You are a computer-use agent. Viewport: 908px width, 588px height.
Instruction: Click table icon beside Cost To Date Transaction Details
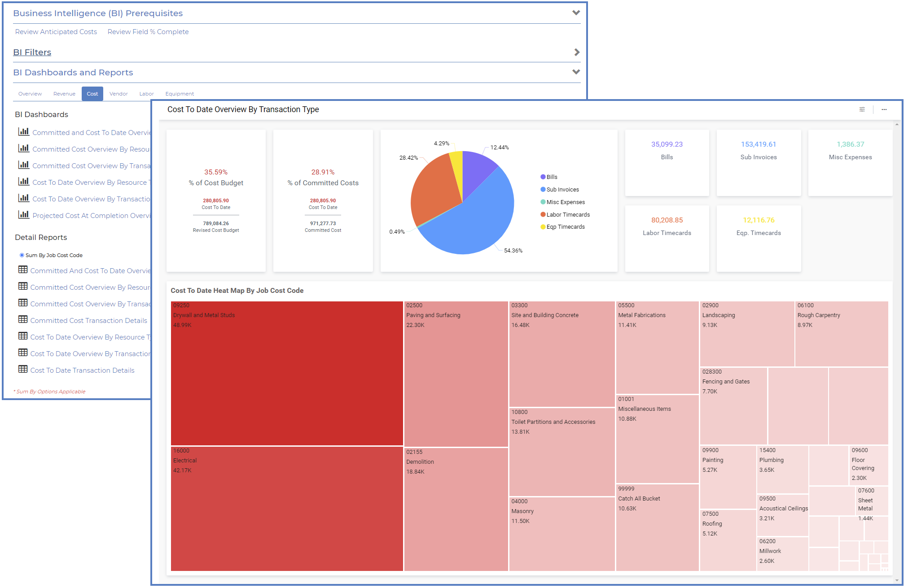23,369
